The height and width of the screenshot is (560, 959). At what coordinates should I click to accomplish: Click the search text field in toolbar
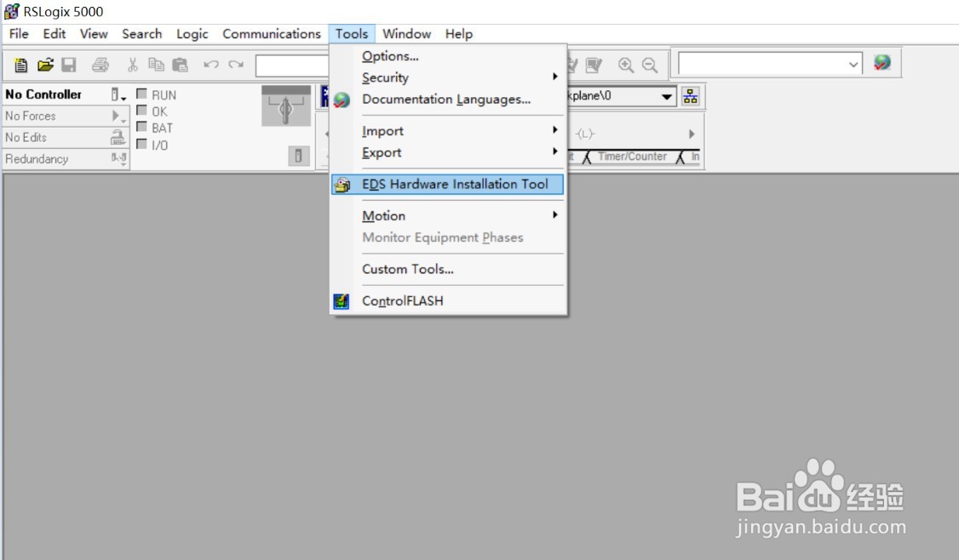click(x=292, y=65)
